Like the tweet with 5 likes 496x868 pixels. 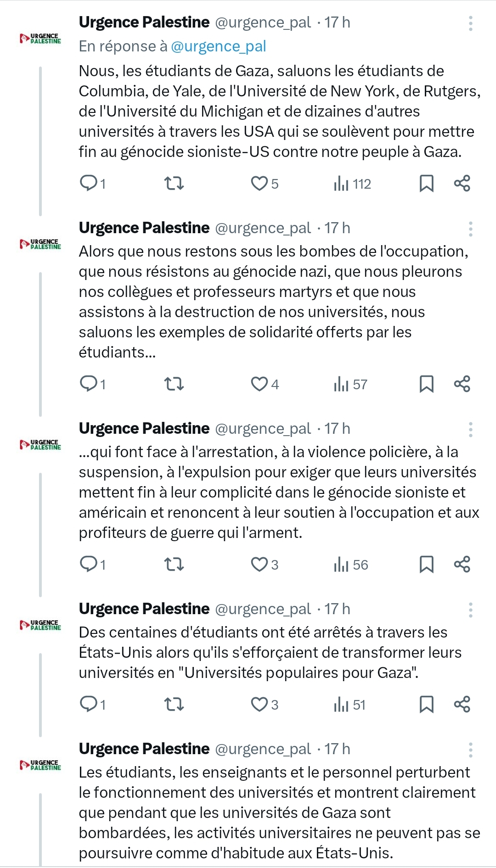[x=259, y=184]
